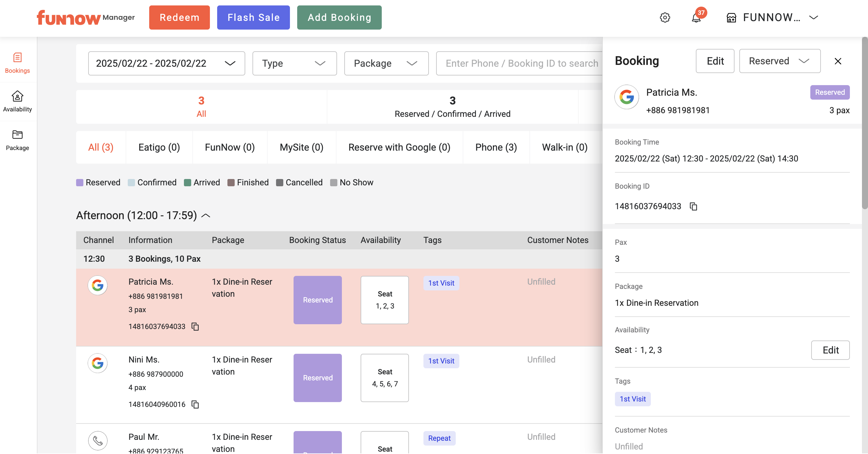Screen dimensions: 868x454
Task: Select the FunNow (0) tab
Action: point(230,147)
